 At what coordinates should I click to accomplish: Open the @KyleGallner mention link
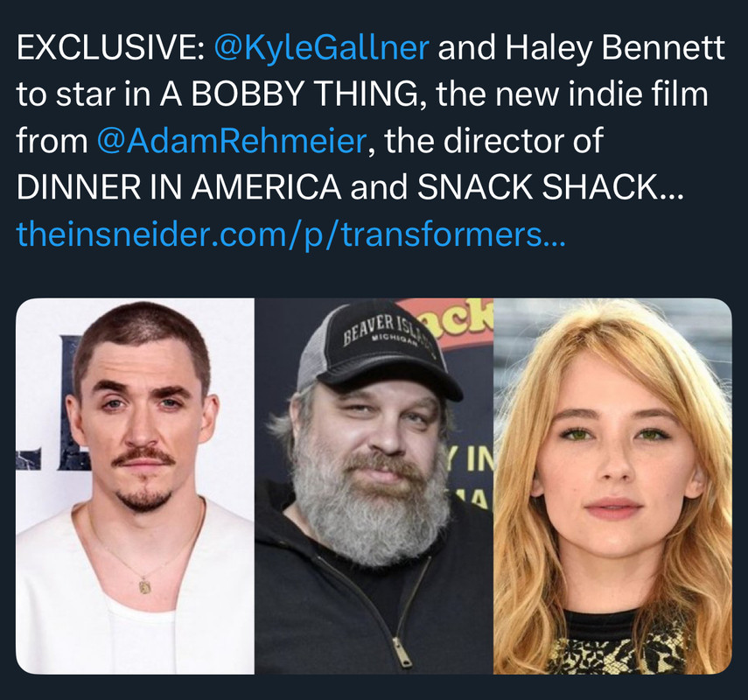tap(322, 49)
